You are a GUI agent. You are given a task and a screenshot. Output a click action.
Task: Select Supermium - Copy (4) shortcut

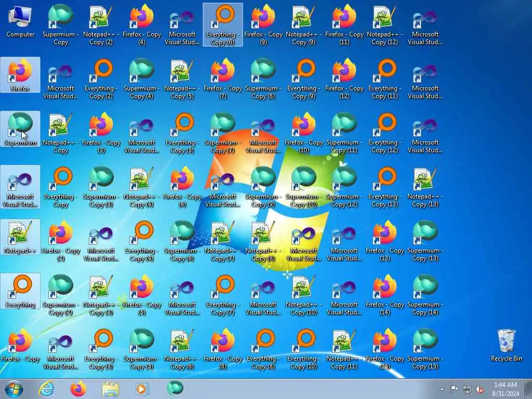coord(141,79)
